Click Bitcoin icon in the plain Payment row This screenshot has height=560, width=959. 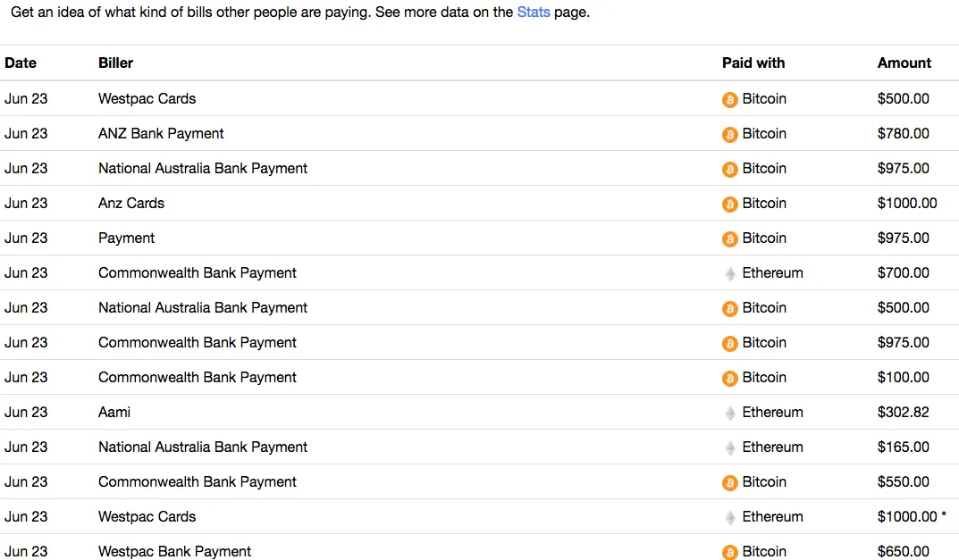[x=729, y=239]
